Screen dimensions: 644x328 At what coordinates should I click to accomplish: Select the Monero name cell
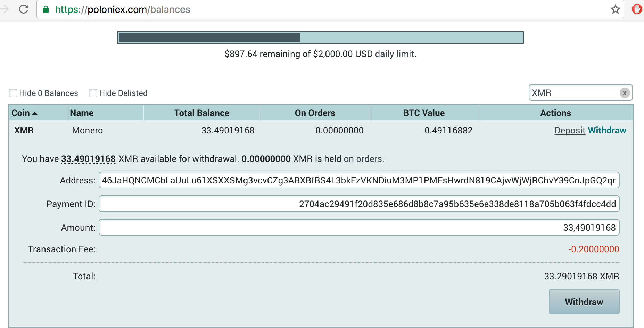pos(87,130)
